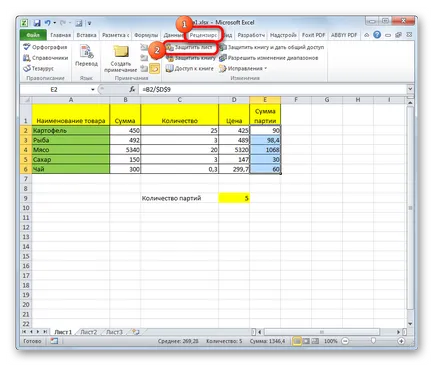Click cell with value 98,4

(x=265, y=140)
